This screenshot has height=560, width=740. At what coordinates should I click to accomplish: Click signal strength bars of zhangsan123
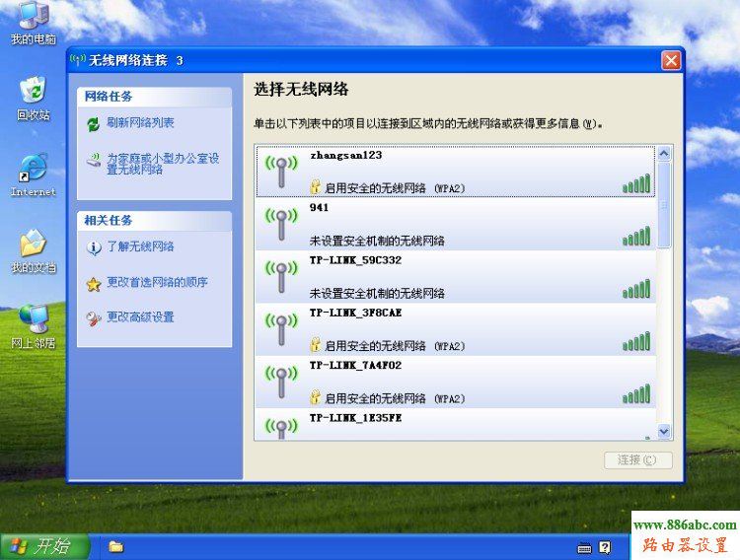tap(636, 183)
